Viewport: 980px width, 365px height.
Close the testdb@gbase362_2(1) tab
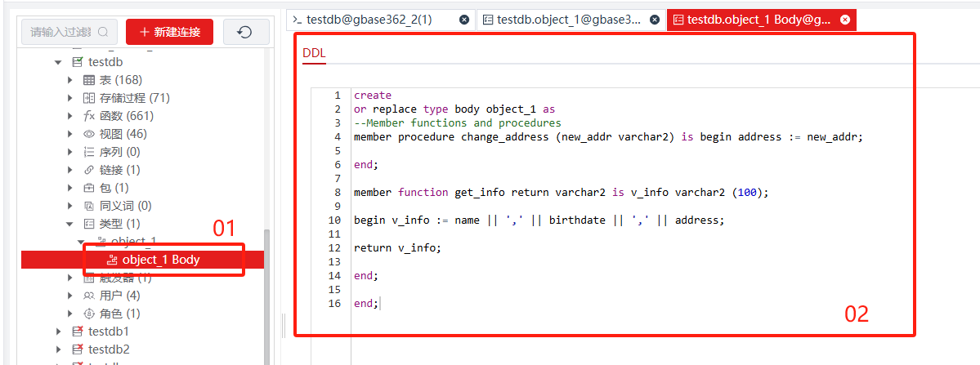(464, 20)
